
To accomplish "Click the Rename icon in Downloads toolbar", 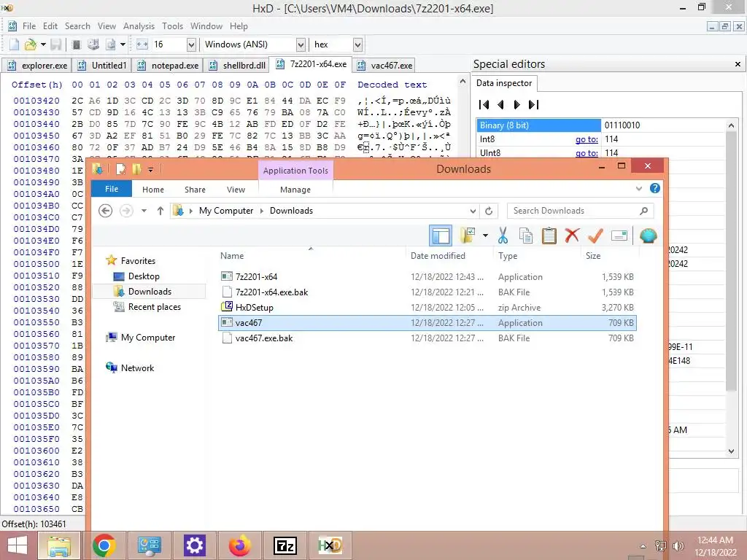I will coord(619,236).
